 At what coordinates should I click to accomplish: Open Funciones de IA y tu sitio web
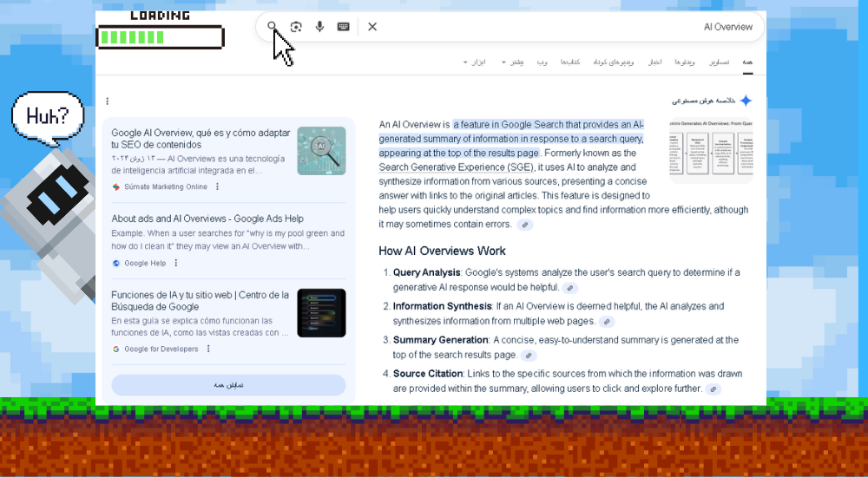[200, 300]
